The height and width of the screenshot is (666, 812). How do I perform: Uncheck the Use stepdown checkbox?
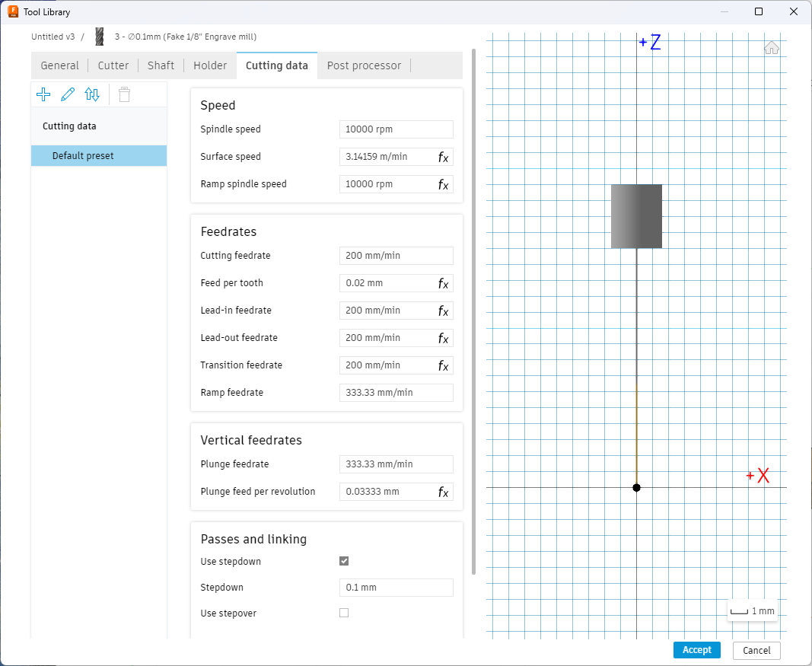(344, 561)
